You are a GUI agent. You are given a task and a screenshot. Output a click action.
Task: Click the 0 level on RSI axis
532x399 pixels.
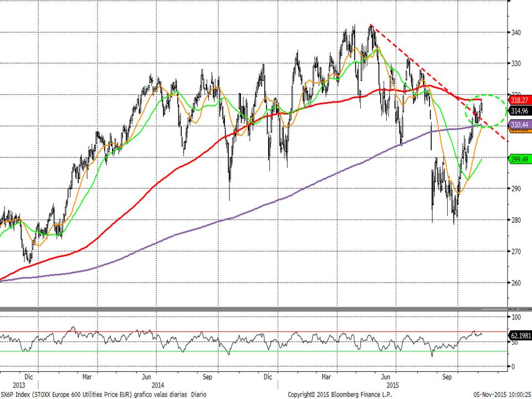pos(513,366)
